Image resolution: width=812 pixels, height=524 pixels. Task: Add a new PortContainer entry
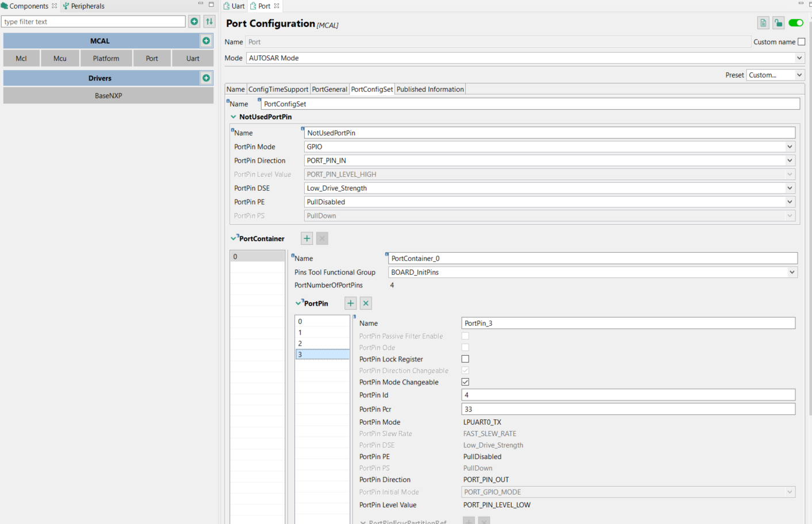click(x=307, y=238)
